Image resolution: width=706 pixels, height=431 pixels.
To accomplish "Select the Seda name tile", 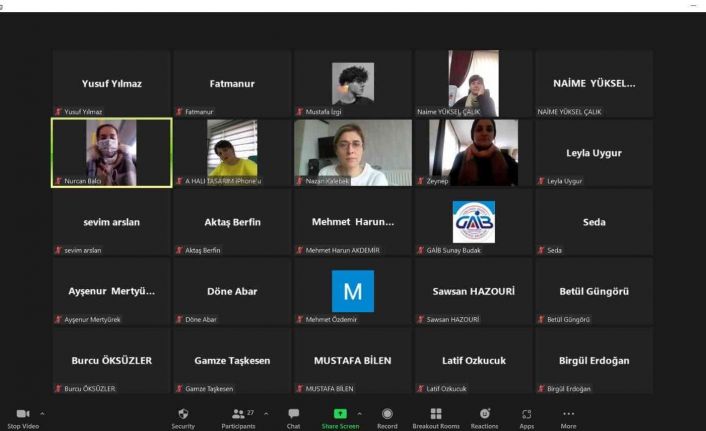I will click(594, 222).
